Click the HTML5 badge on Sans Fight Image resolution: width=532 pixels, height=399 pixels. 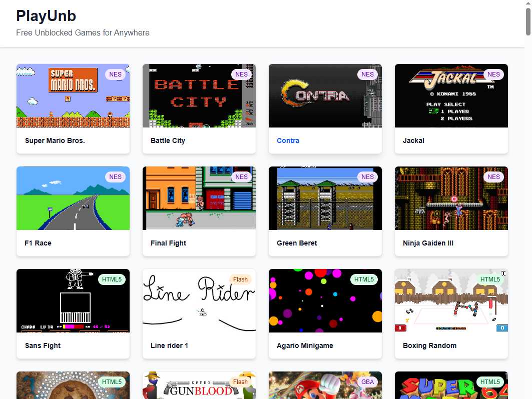click(112, 279)
